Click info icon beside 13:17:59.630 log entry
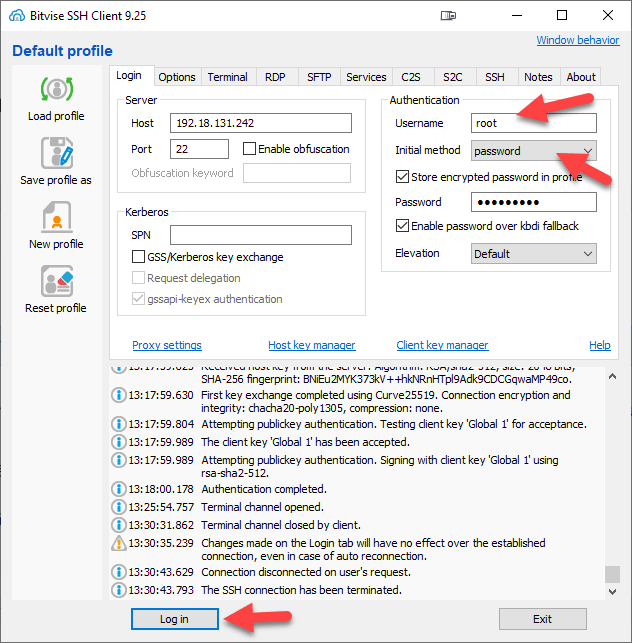 (119, 395)
